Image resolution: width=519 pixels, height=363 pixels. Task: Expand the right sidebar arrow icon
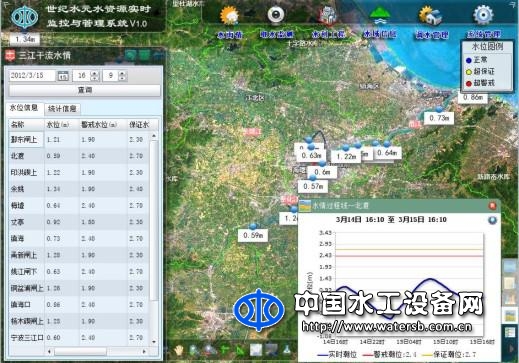[x=512, y=349]
